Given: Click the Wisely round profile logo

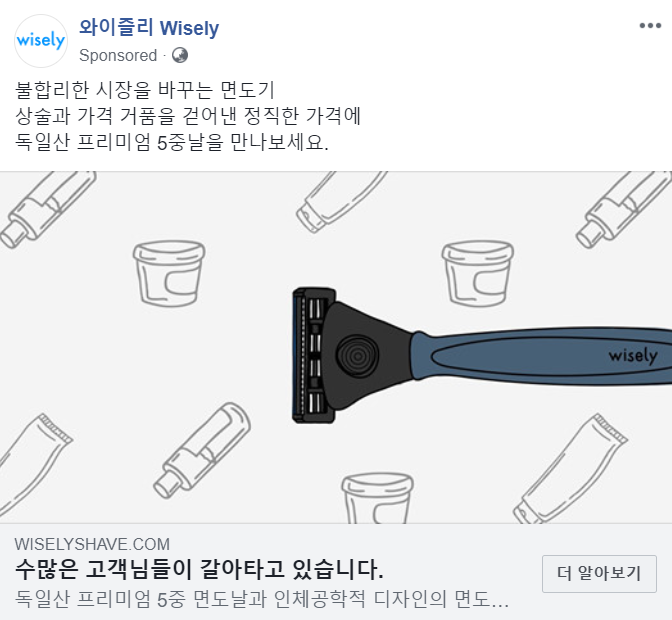Looking at the screenshot, I should click(41, 41).
